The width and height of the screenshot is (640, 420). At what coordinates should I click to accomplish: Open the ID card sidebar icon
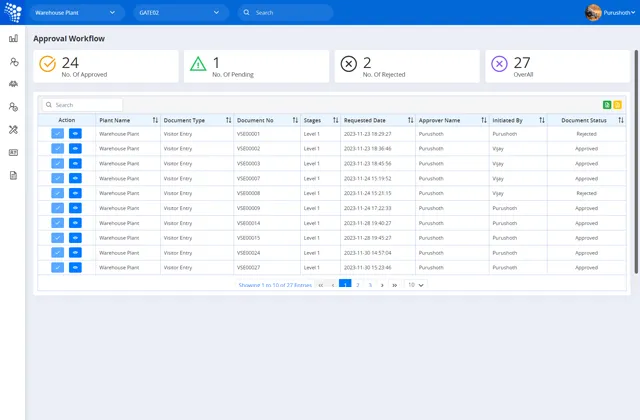[13, 152]
